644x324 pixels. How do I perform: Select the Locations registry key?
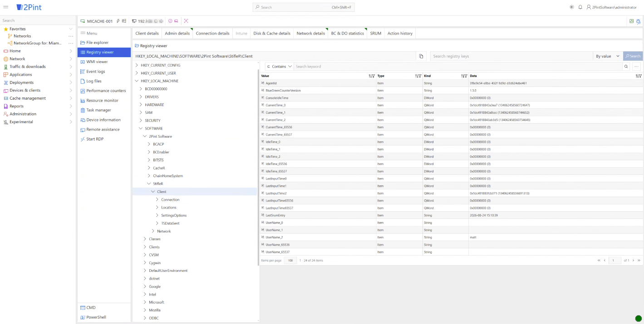click(x=169, y=208)
